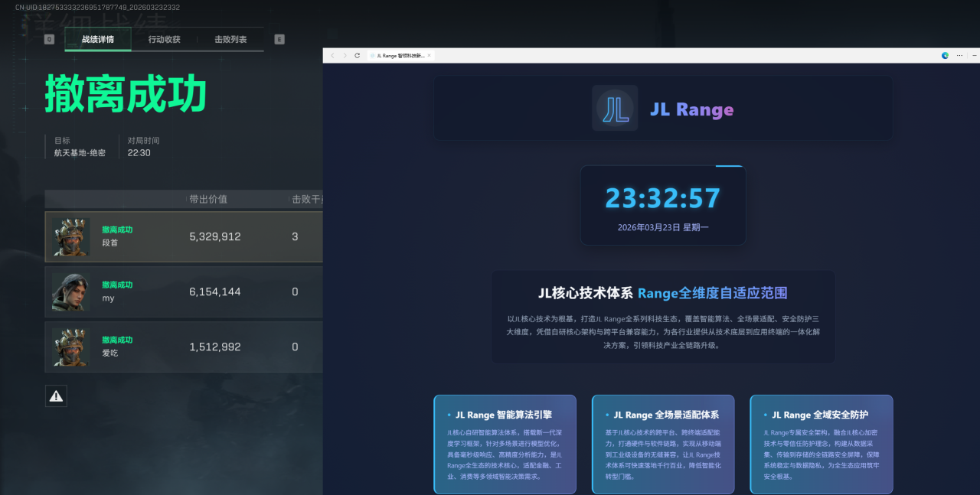Screen dimensions: 980x495
Task: Click the JL logo icon
Action: 615,109
